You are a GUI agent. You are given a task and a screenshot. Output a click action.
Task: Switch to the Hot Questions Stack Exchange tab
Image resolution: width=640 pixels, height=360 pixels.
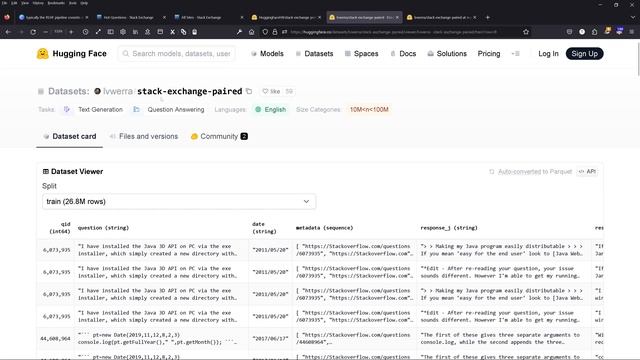pos(131,18)
